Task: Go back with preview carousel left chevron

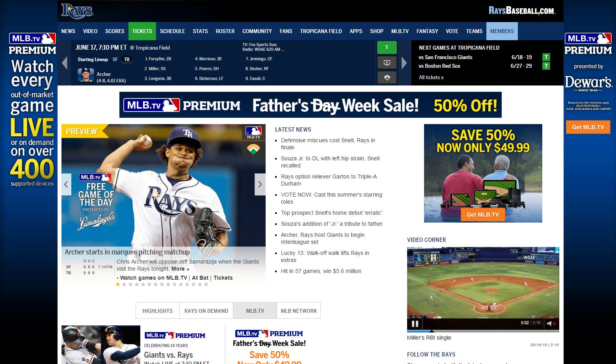Action: (x=66, y=184)
